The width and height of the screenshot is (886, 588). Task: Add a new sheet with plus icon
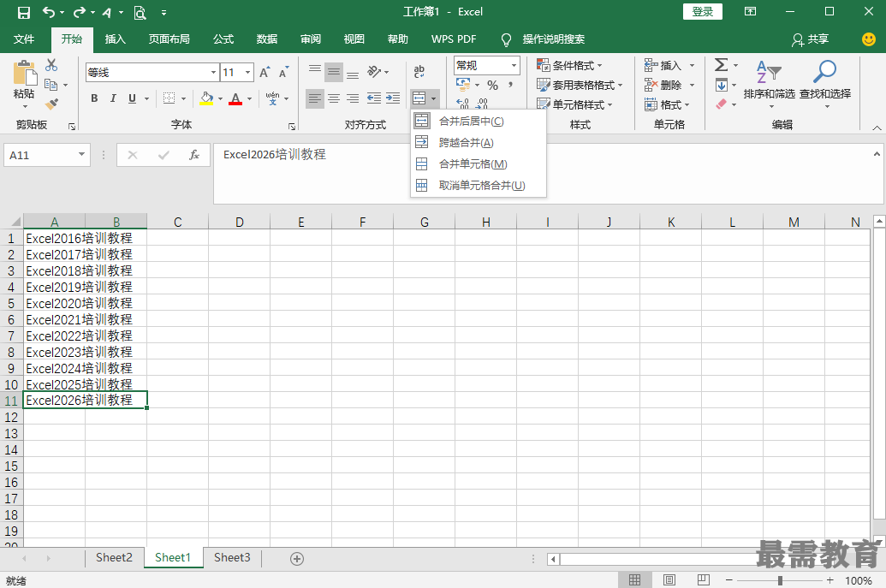(x=297, y=559)
